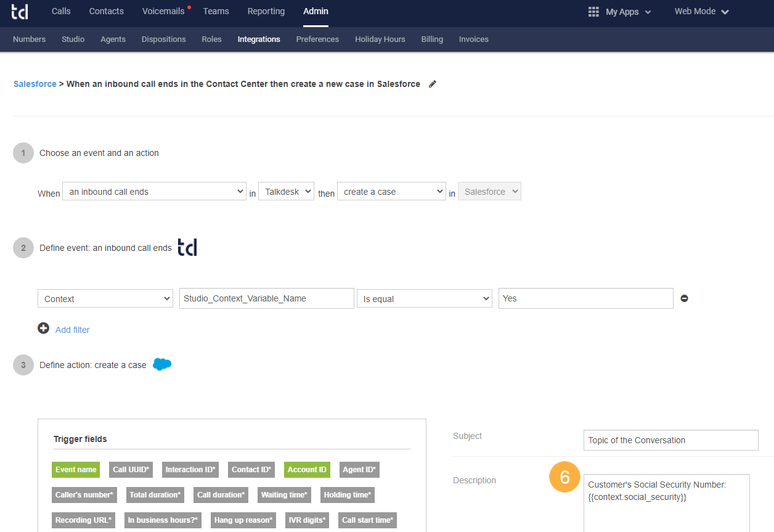
Task: Go to the Calls tab
Action: [61, 12]
